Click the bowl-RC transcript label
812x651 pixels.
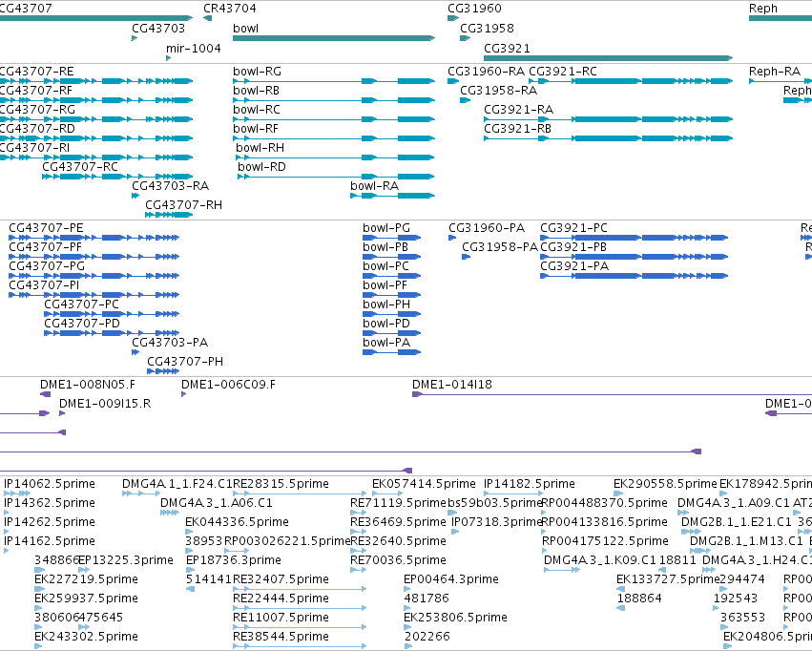point(257,110)
